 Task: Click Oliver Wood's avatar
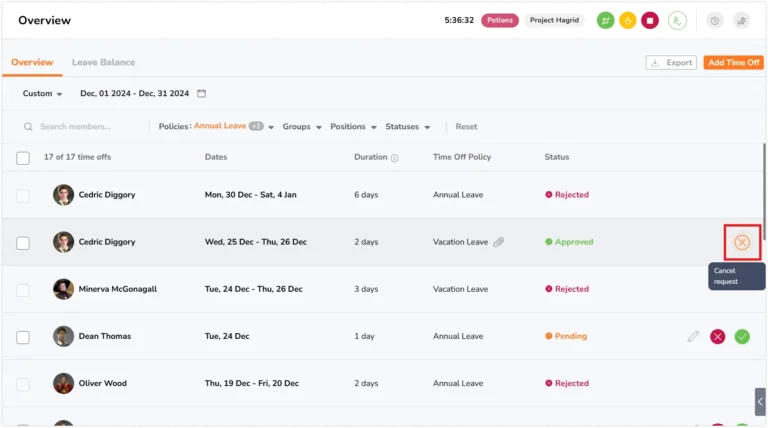(63, 383)
